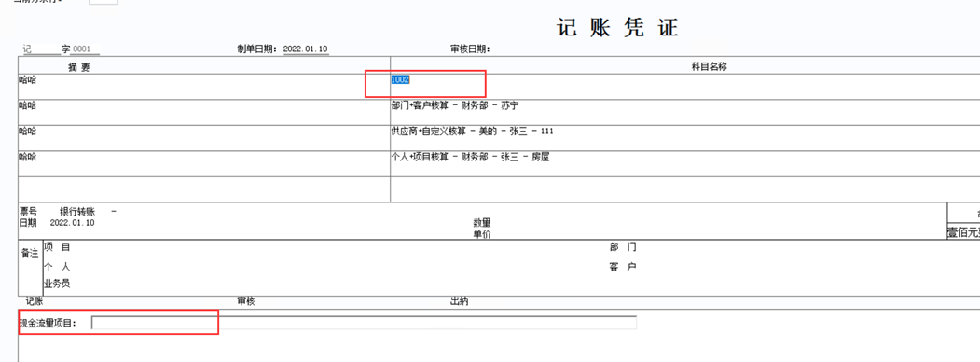Click the 客户 field in 备注 area
The width and height of the screenshot is (980, 362).
click(623, 267)
